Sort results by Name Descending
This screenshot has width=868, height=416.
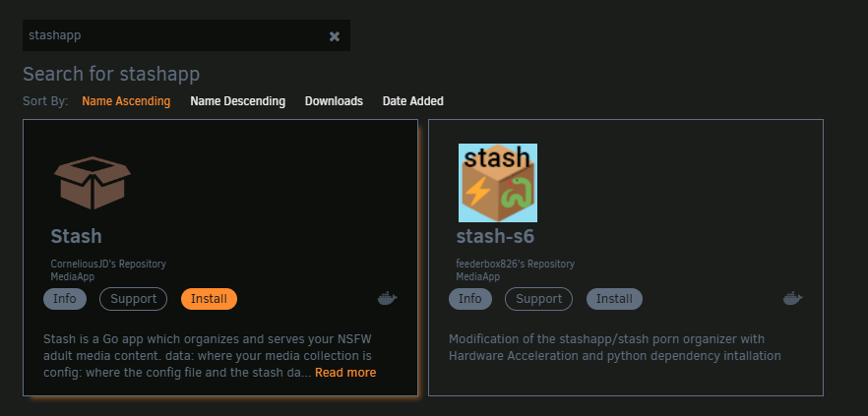pyautogui.click(x=237, y=101)
